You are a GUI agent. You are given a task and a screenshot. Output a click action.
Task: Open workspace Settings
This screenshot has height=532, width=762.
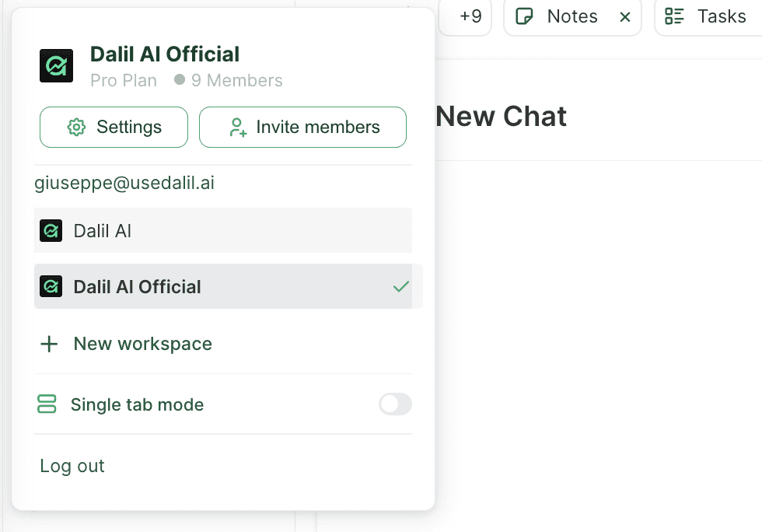point(114,127)
